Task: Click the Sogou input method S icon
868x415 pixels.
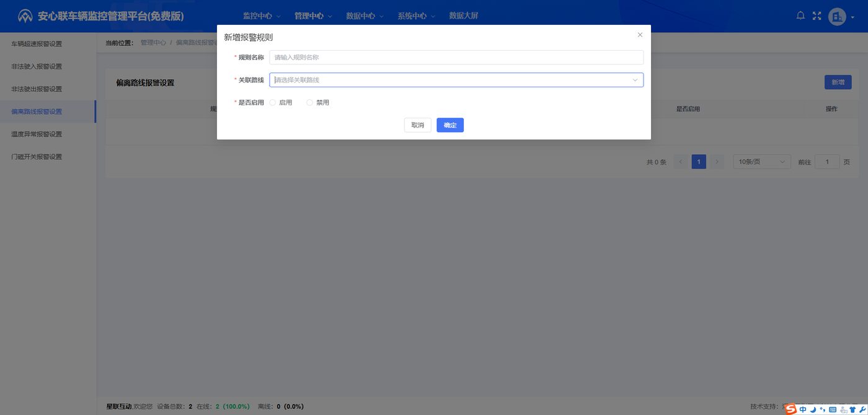Action: pos(790,409)
